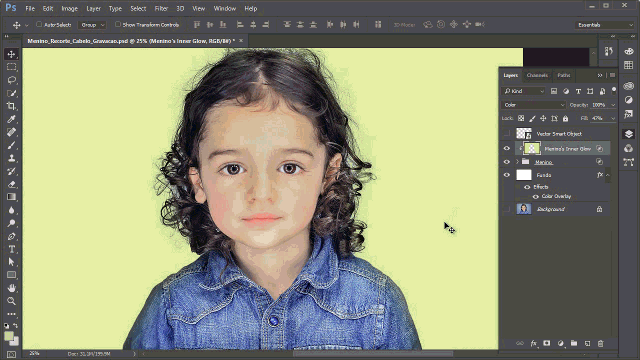Viewport: 640px width, 360px height.
Task: Lock transparent pixels
Action: coord(521,118)
